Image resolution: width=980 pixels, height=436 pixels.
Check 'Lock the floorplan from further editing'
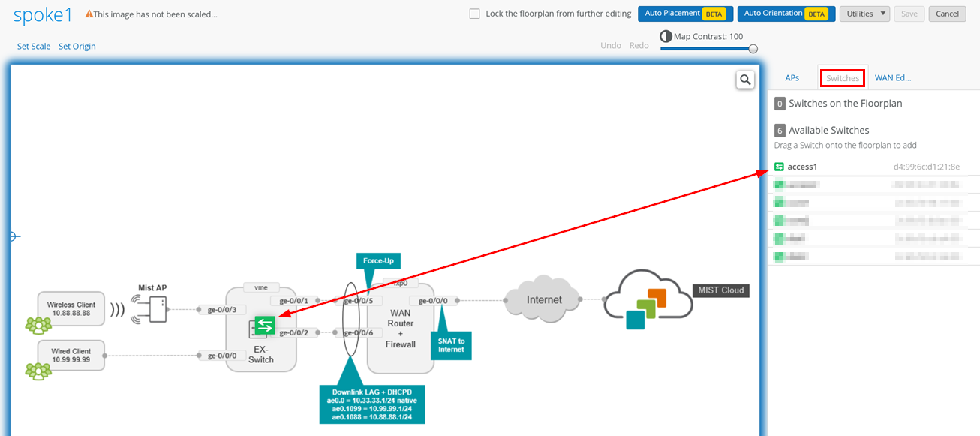pos(474,14)
